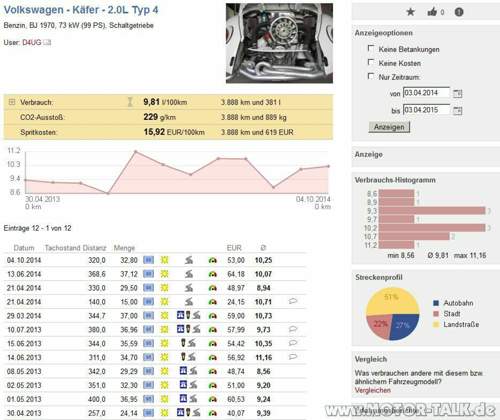This screenshot has height=420, width=500.
Task: Open 'Volkswagen - Käfer - 2.0L Typ 4' title
Action: click(81, 10)
